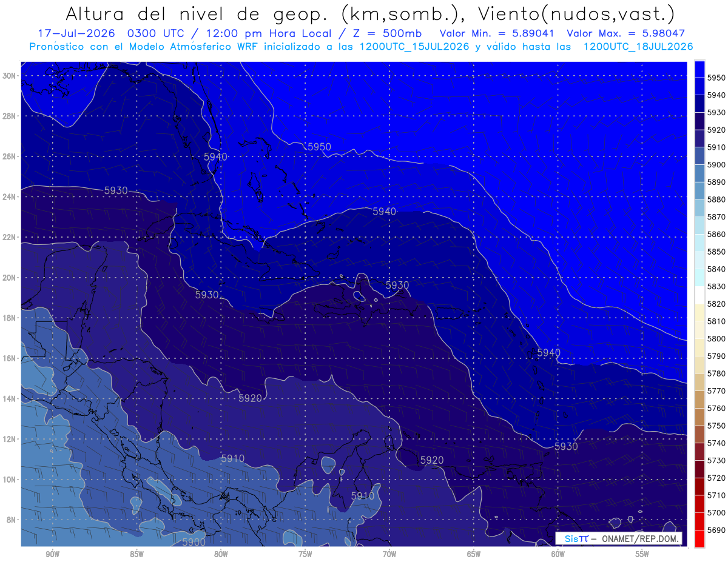Viewport: 728px width, 562px height.
Task: Click the colorbar legend value 5850
Action: click(716, 251)
